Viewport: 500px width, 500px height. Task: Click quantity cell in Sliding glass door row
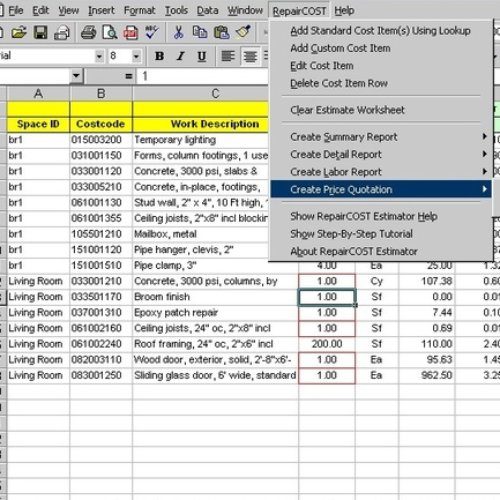(x=327, y=375)
